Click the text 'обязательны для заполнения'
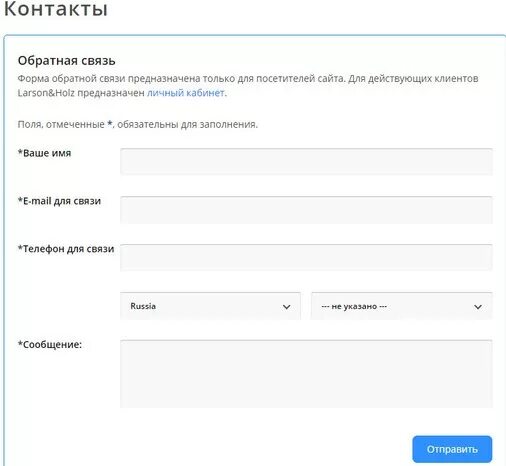The height and width of the screenshot is (466, 506). point(186,125)
